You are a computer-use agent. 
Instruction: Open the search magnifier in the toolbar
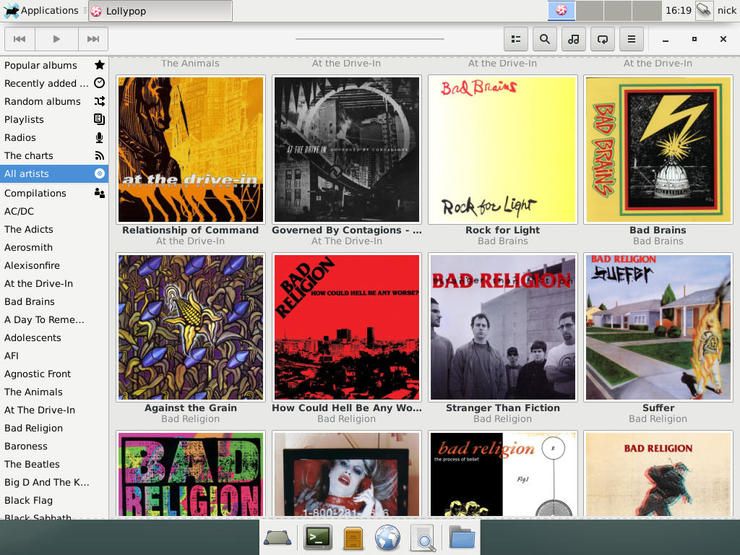[545, 39]
